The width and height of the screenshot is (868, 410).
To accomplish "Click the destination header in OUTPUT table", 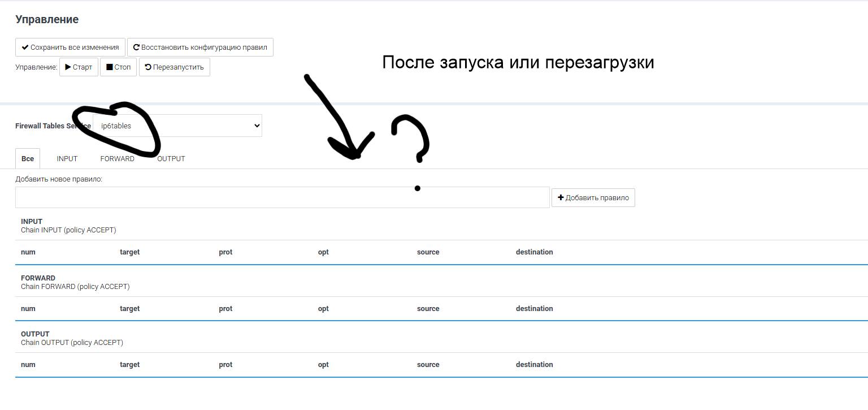I will 534,365.
